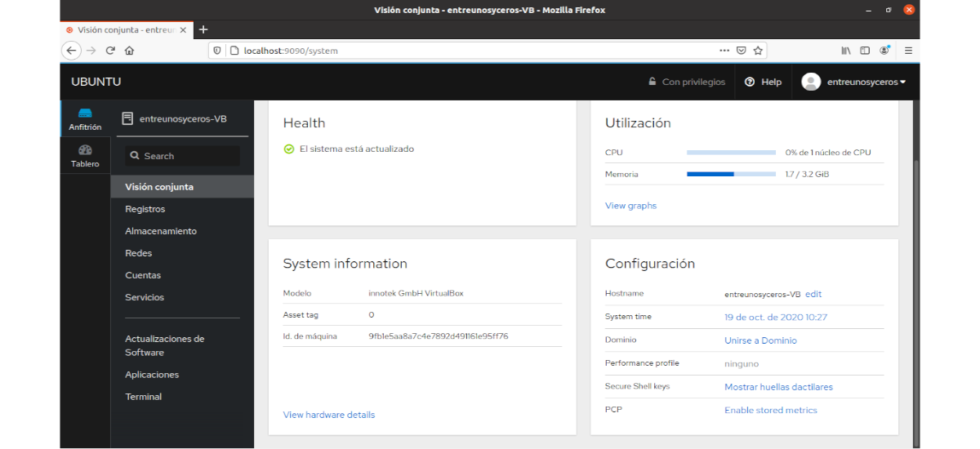Open the Firefox library icon
The image size is (980, 449).
(846, 51)
